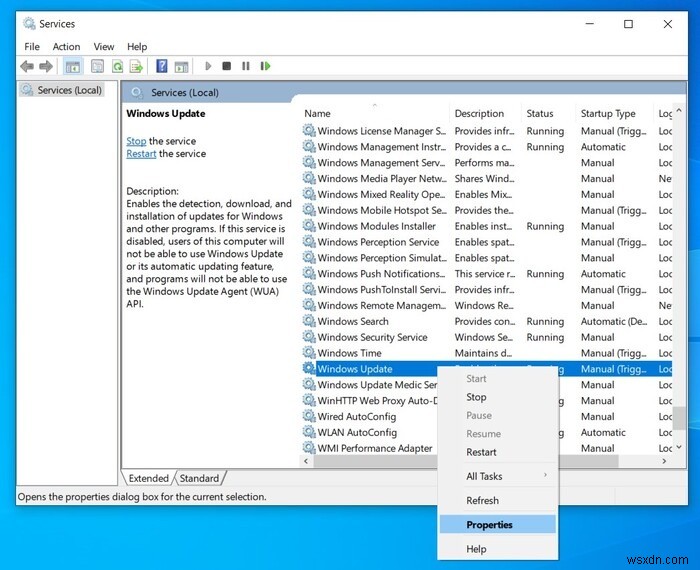This screenshot has height=570, width=700.
Task: Open the blue Help toolbar icon
Action: pos(161,66)
